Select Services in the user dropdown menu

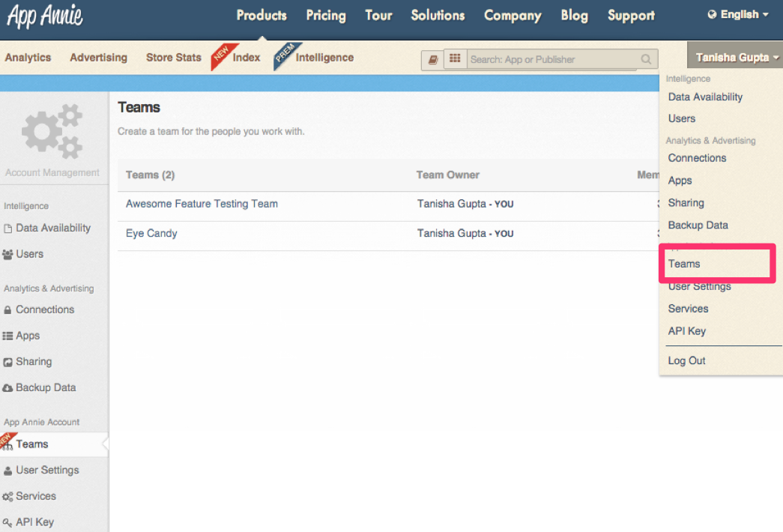click(688, 309)
